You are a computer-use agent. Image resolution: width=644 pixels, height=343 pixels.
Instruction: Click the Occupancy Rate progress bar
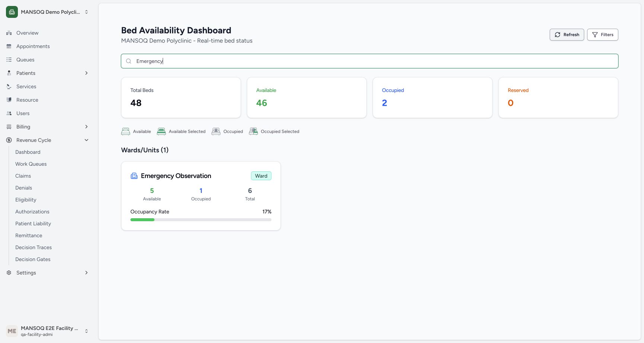201,220
